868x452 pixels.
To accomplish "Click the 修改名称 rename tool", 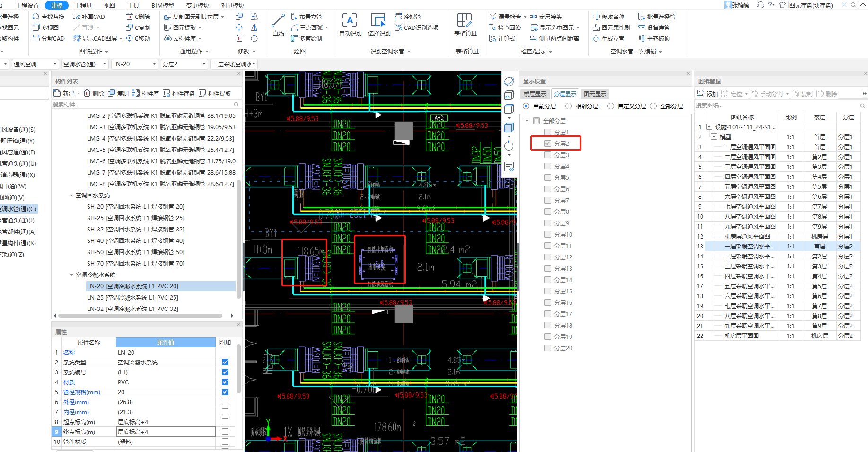I will (x=609, y=17).
